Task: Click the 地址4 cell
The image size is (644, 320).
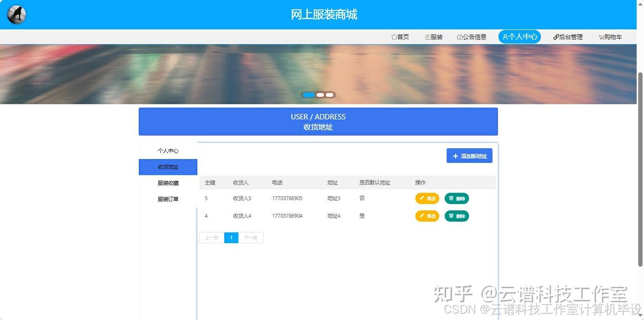Action: pos(334,216)
